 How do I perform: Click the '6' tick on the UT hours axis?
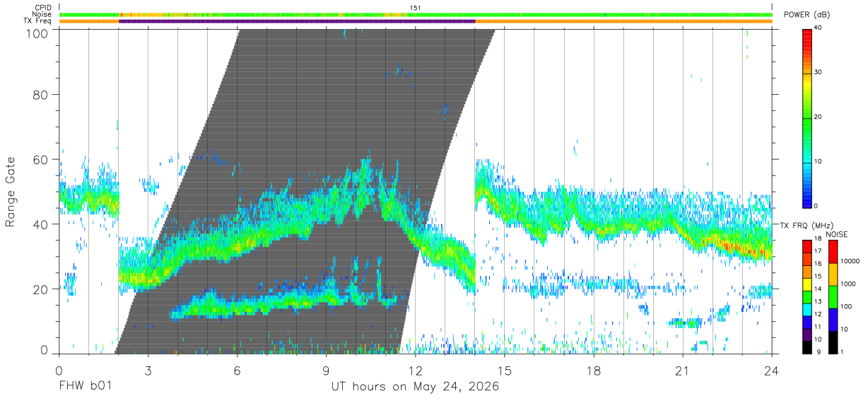pyautogui.click(x=237, y=369)
